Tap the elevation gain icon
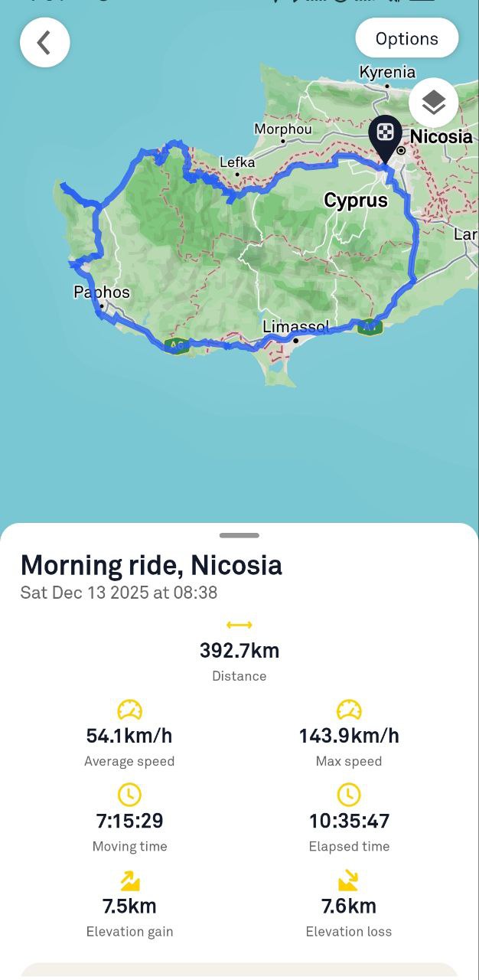Viewport: 479px width, 980px height. click(x=129, y=880)
